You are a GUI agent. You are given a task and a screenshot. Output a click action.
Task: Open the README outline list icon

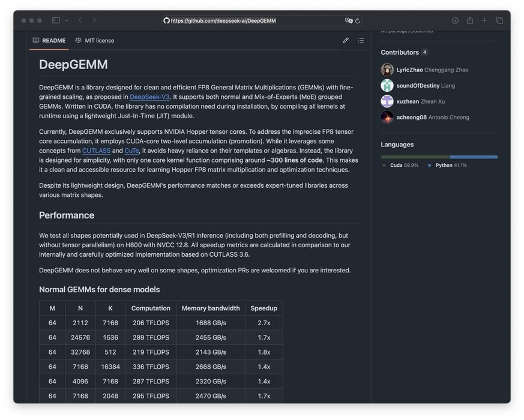click(x=361, y=40)
